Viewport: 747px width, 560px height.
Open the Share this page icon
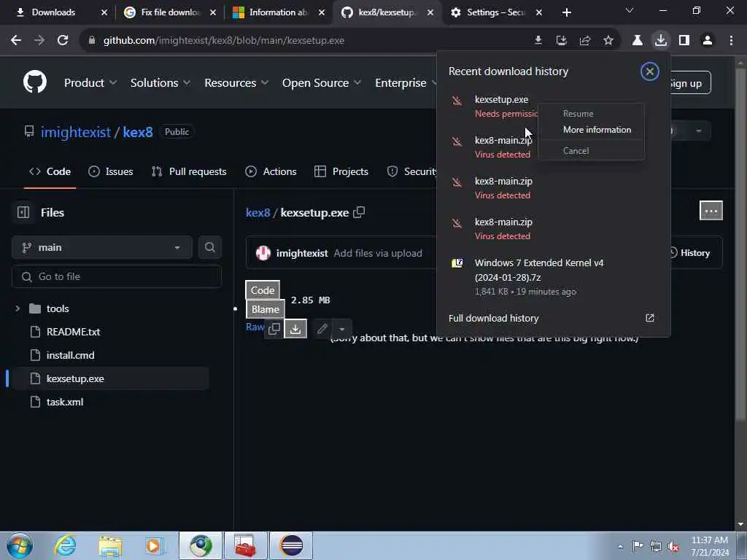pyautogui.click(x=585, y=41)
